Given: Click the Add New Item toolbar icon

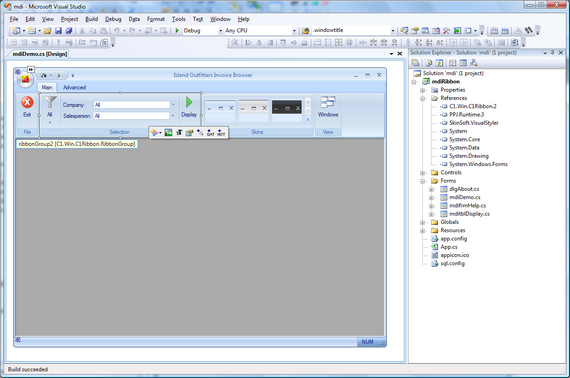Looking at the screenshot, I should click(x=32, y=31).
